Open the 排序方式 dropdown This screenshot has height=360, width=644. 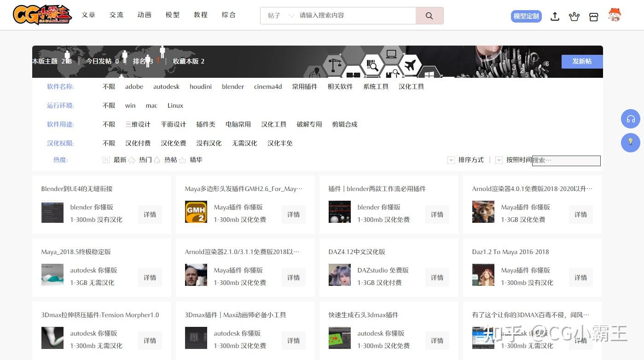click(466, 160)
